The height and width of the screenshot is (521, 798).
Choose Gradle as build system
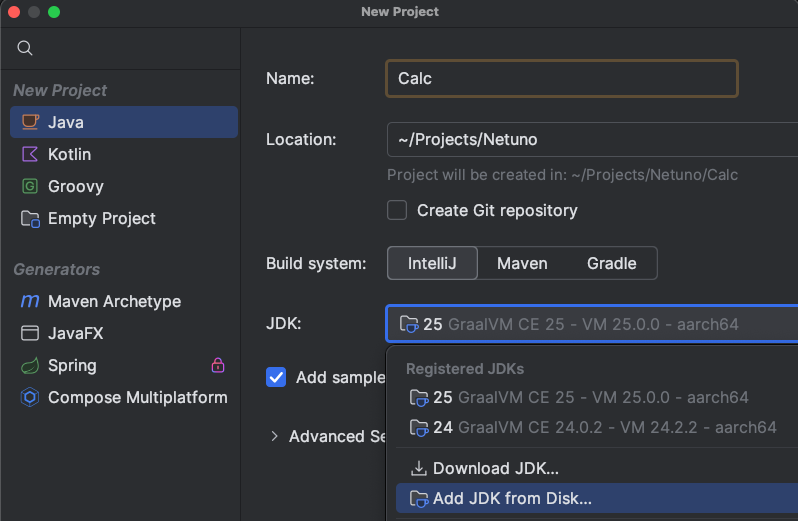point(611,263)
